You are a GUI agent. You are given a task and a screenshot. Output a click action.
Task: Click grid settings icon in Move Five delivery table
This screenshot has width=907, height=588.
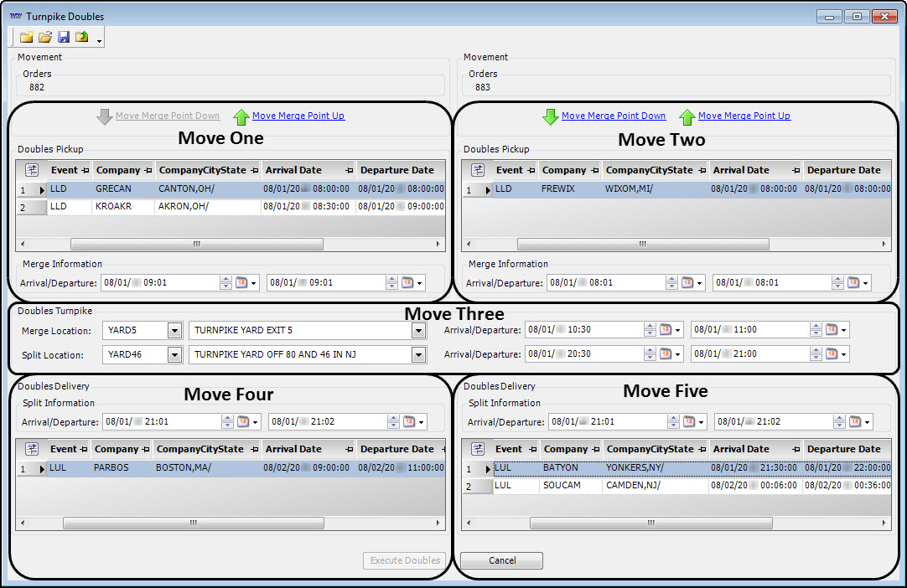[478, 449]
